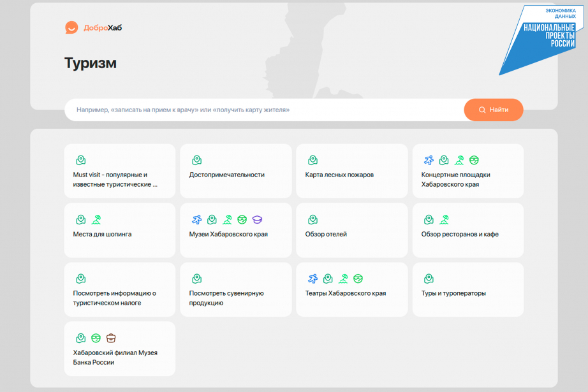Click the running person icon on Музеи card
This screenshot has height=392, width=588.
[x=197, y=220]
